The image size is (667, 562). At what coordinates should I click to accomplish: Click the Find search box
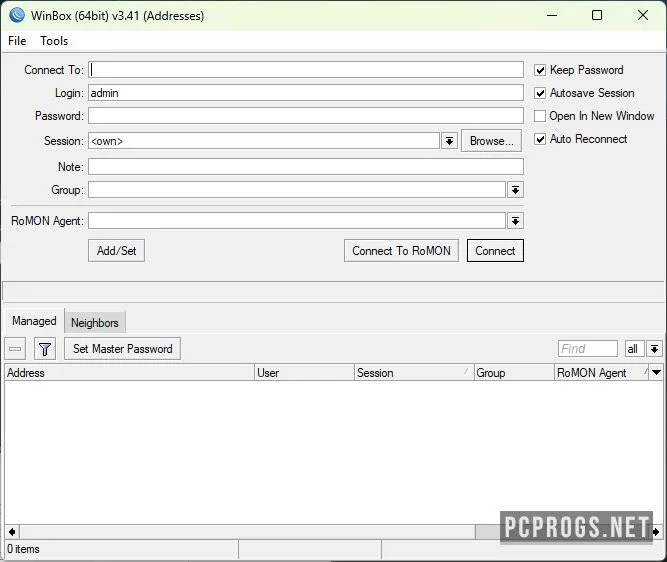tap(588, 349)
